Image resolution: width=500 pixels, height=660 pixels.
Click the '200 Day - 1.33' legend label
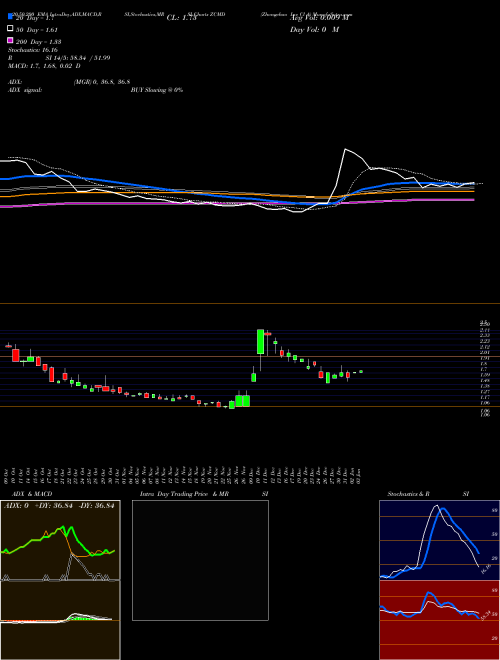(x=39, y=42)
